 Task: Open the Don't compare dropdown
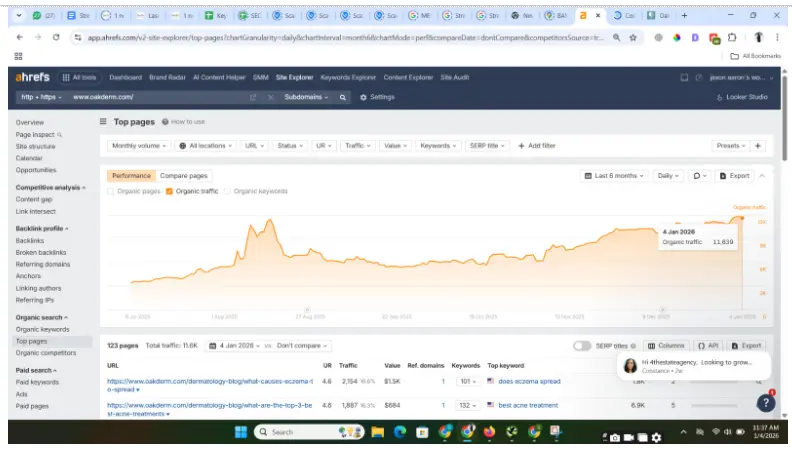coord(302,345)
